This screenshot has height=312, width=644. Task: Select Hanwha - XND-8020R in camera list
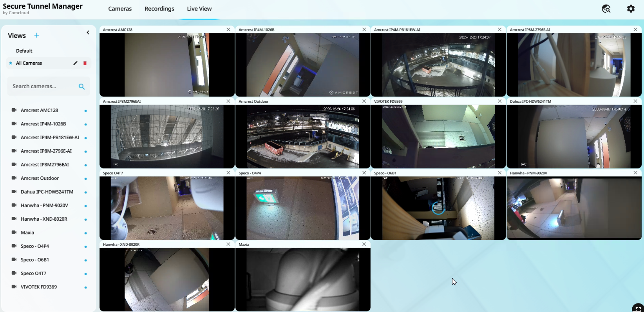[49, 219]
